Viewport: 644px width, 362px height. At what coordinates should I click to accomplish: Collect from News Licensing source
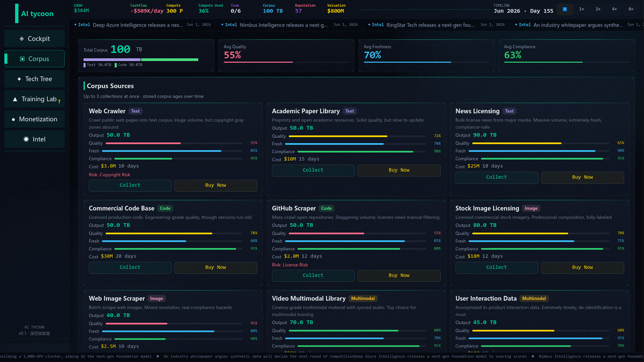[x=497, y=177]
